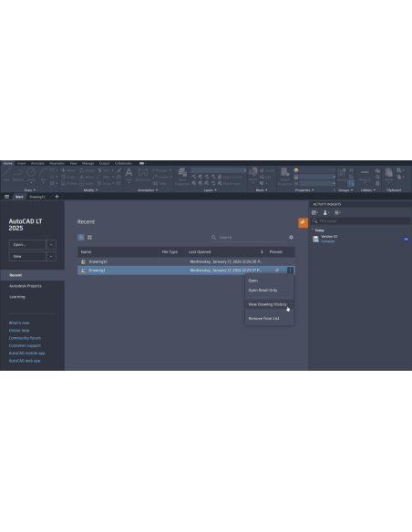Image resolution: width=412 pixels, height=532 pixels.
Task: Open the dropdown arrow beside New button
Action: point(51,257)
